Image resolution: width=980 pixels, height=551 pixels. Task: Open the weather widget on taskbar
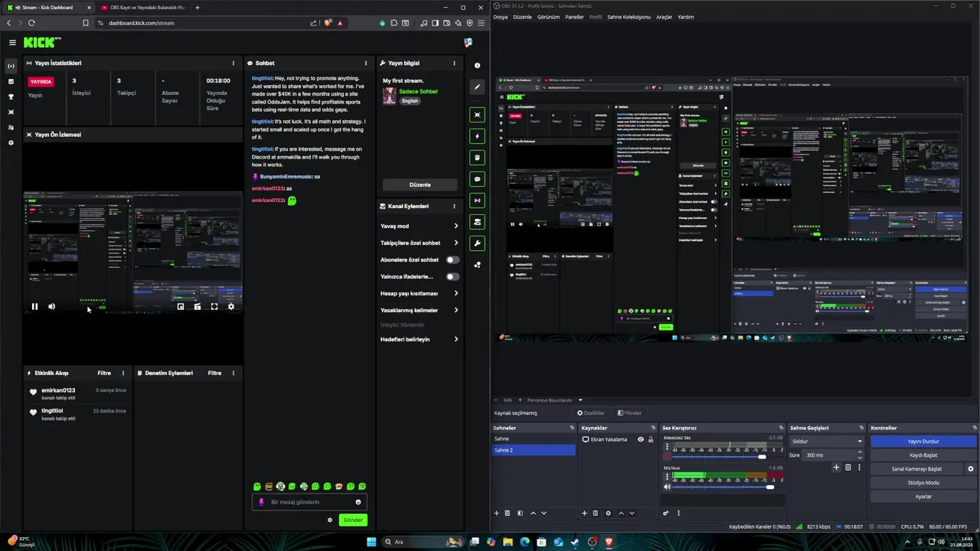[x=19, y=542]
